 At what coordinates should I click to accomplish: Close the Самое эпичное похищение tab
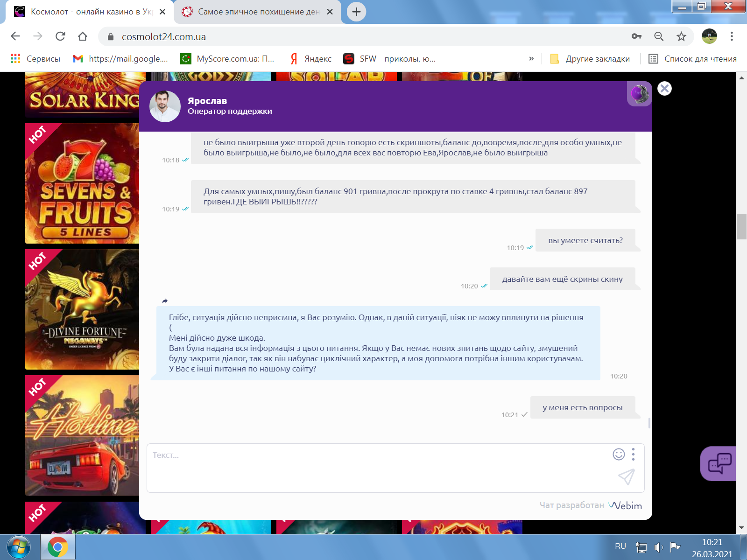[330, 12]
